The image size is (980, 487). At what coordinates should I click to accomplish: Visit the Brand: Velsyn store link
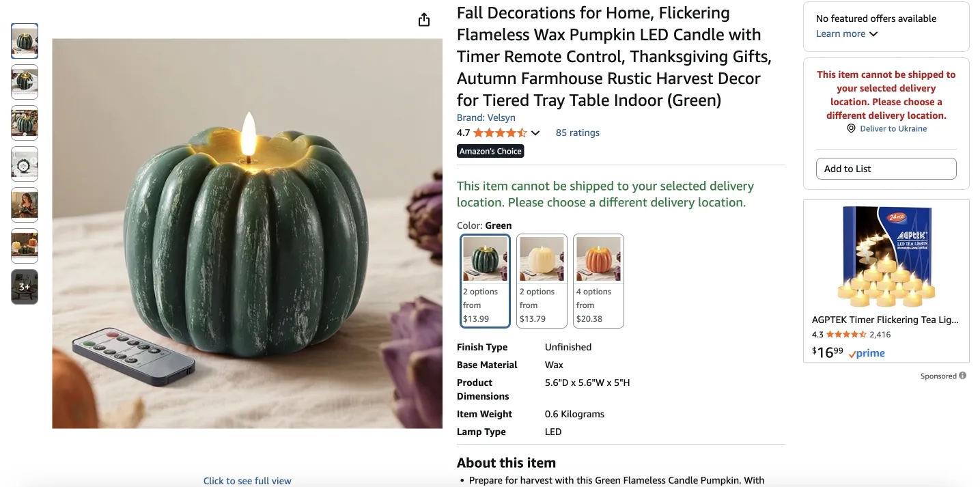tap(486, 117)
